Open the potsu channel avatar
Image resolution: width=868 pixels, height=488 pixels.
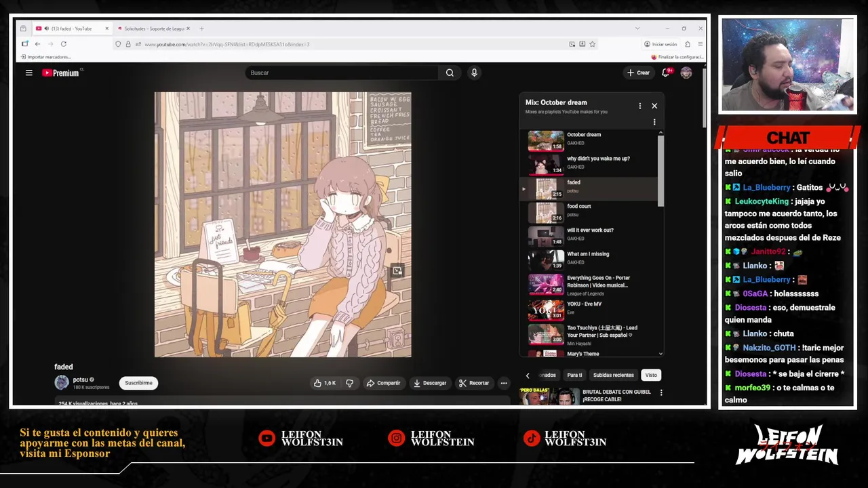(62, 383)
